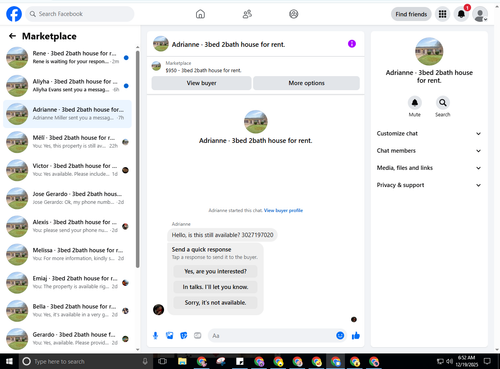Open the Victor conversation

[x=67, y=170]
